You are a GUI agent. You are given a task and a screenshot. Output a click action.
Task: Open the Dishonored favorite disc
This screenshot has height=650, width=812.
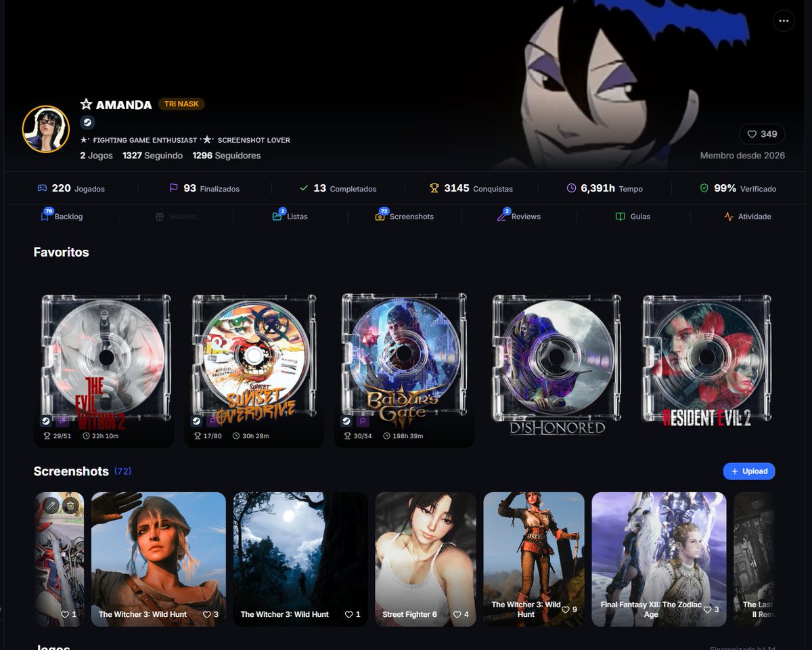556,363
